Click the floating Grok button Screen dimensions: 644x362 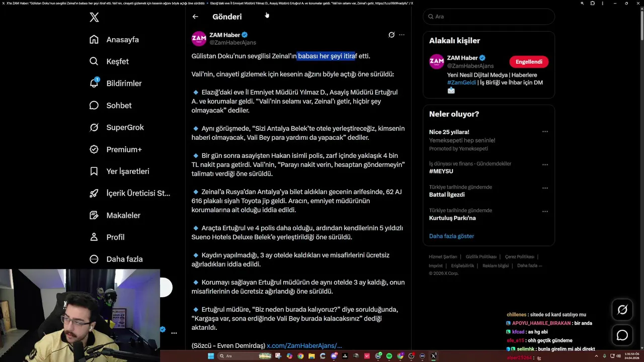[x=622, y=310]
